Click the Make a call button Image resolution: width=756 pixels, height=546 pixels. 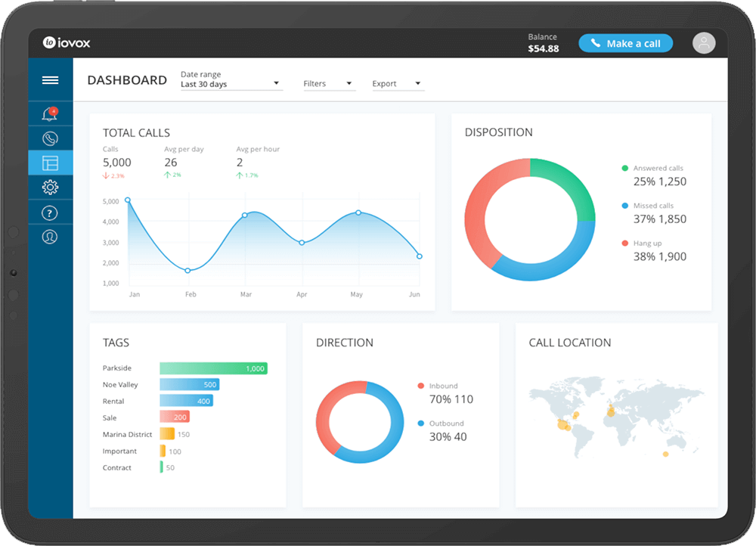pyautogui.click(x=625, y=43)
